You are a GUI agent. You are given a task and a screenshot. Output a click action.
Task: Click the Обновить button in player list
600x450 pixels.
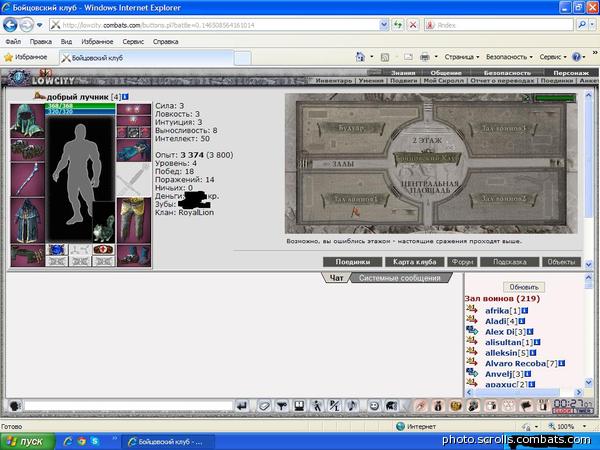tap(524, 287)
